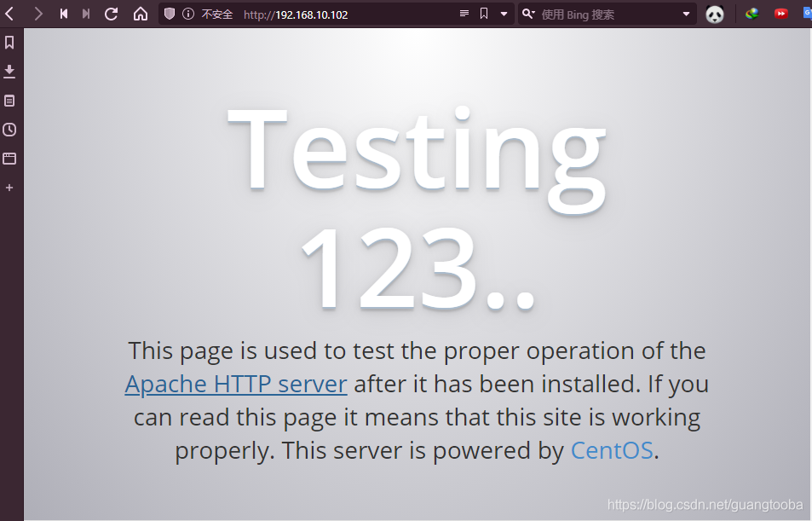Open the Notes side panel

[x=9, y=101]
